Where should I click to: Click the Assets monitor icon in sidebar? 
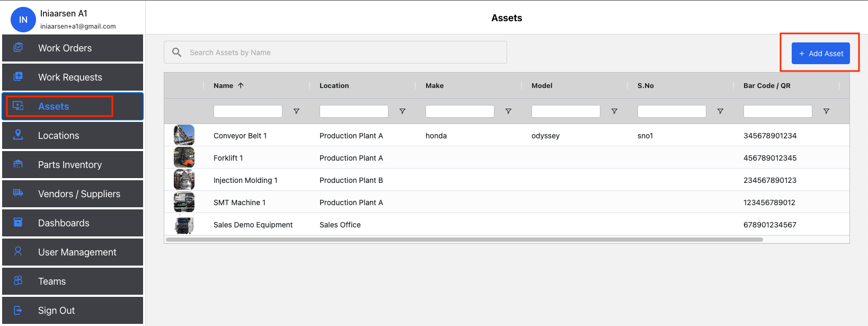[18, 105]
